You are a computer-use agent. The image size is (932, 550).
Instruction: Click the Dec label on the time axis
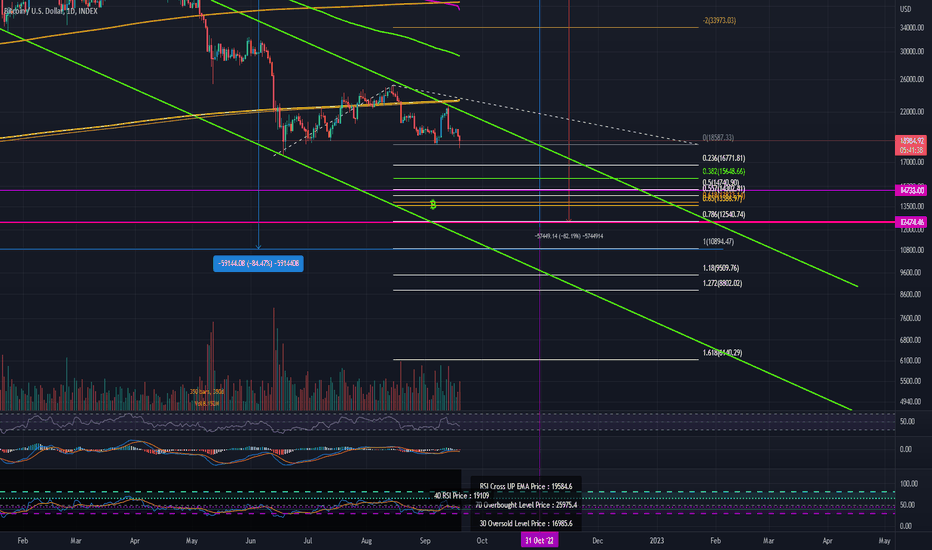pos(597,540)
